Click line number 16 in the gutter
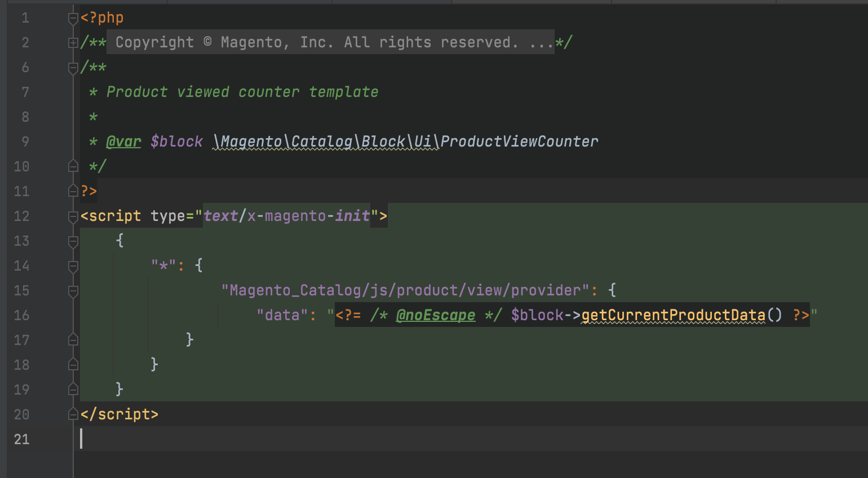 [x=21, y=315]
